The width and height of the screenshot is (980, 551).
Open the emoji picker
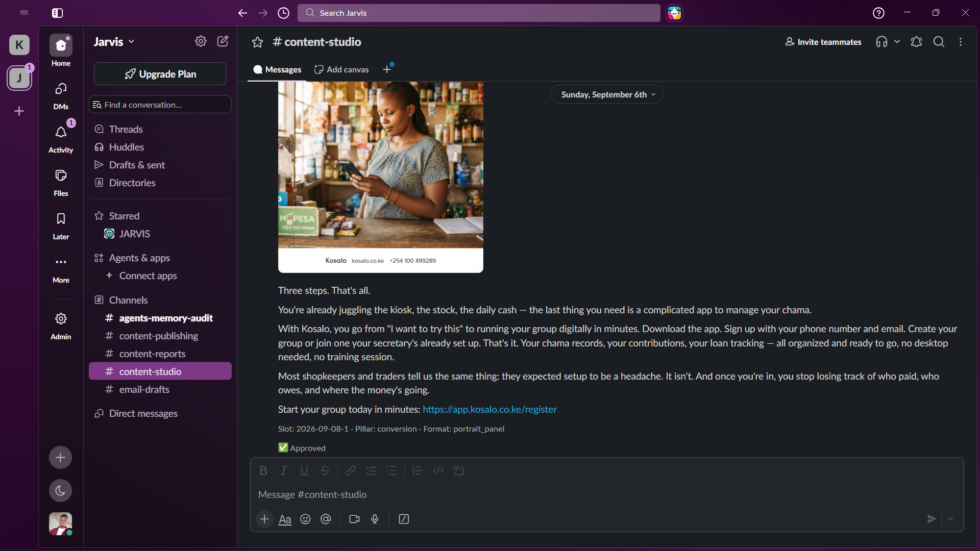click(305, 519)
